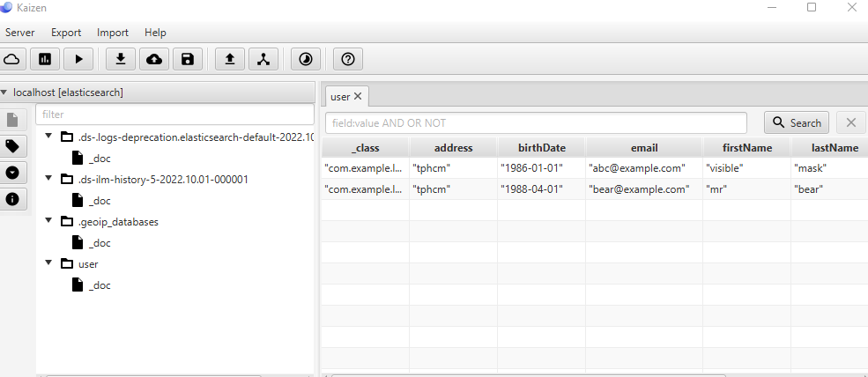Click the Search button
The width and height of the screenshot is (868, 377).
coord(797,122)
